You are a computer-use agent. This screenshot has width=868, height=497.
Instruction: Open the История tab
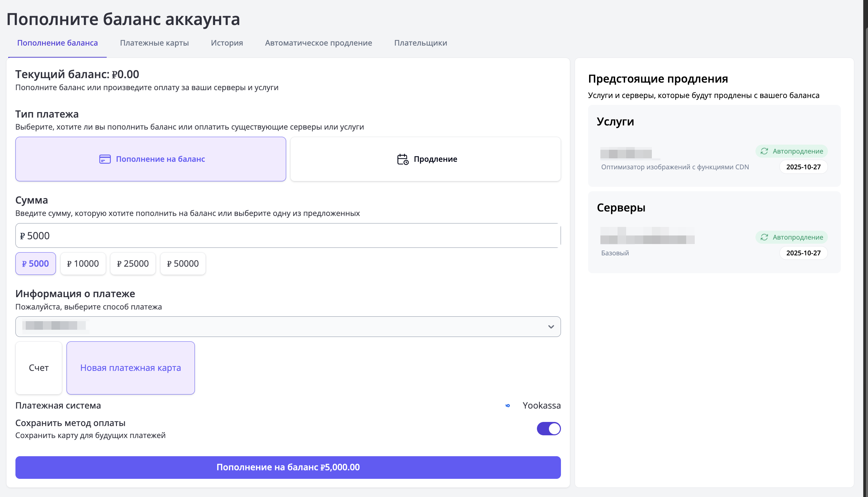point(227,43)
